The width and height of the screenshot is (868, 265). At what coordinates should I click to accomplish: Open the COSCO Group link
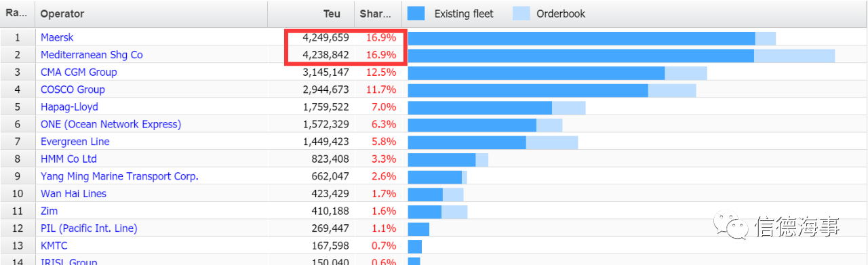(x=73, y=89)
